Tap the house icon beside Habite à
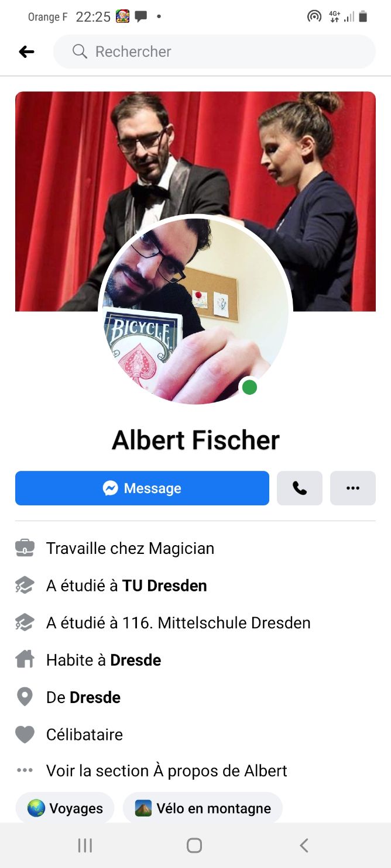This screenshot has height=868, width=391. click(x=25, y=660)
